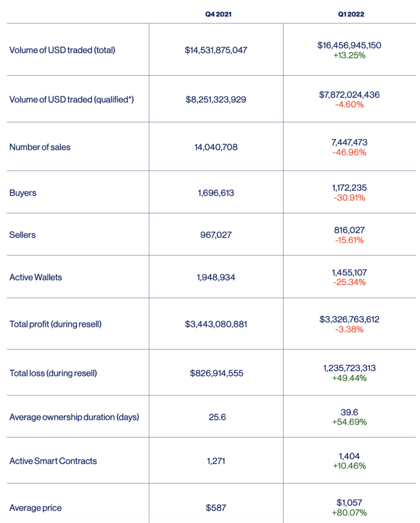Click the -4.60% change figure
The width and height of the screenshot is (420, 523).
[349, 105]
